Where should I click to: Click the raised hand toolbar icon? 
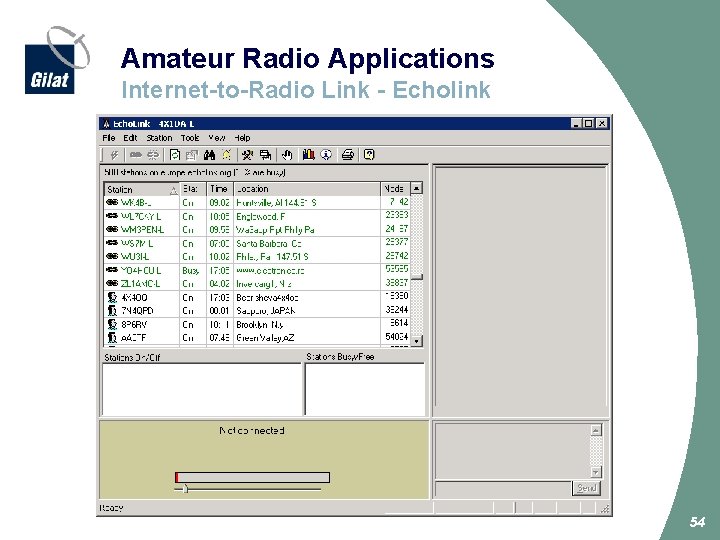pos(287,155)
